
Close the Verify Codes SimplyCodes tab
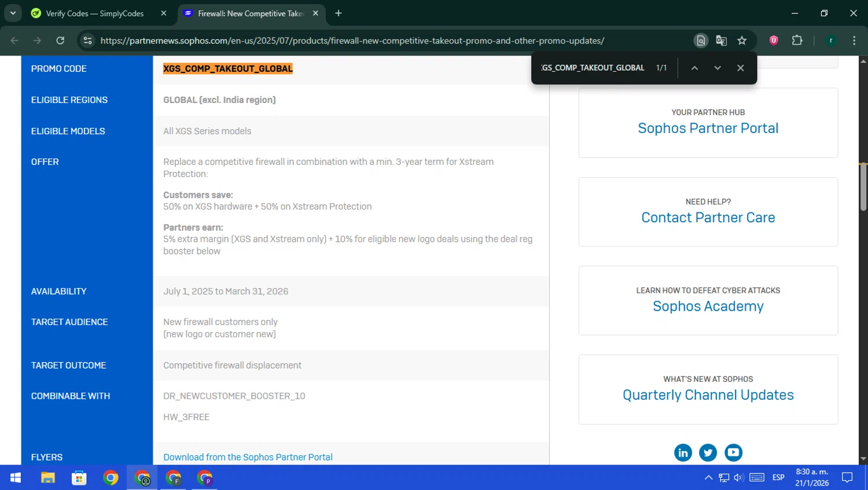click(x=164, y=13)
